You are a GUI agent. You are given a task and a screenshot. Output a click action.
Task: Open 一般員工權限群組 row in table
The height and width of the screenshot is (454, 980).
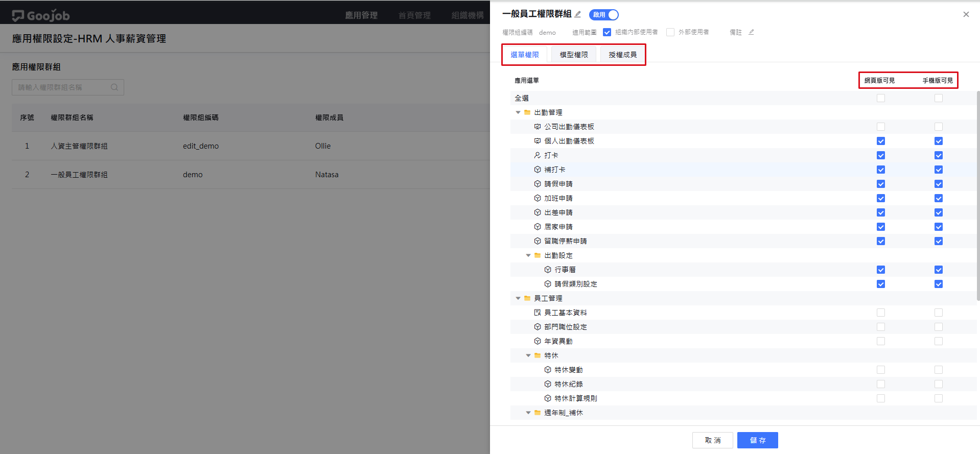251,175
